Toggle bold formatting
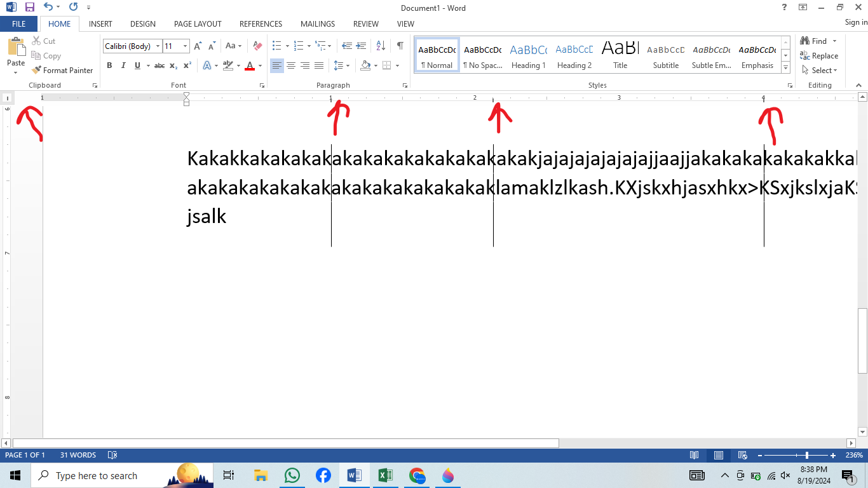Viewport: 868px width, 488px height. pyautogui.click(x=109, y=65)
